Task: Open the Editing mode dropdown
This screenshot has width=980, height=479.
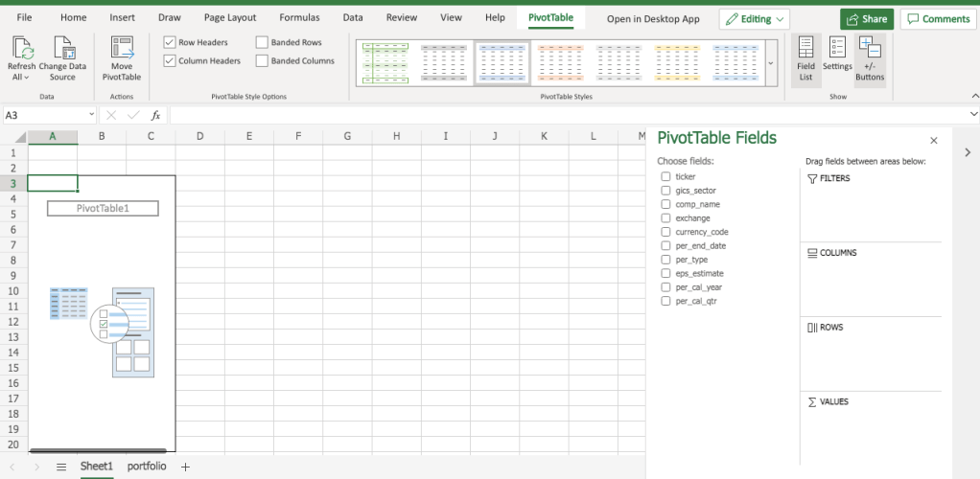Action: tap(755, 19)
